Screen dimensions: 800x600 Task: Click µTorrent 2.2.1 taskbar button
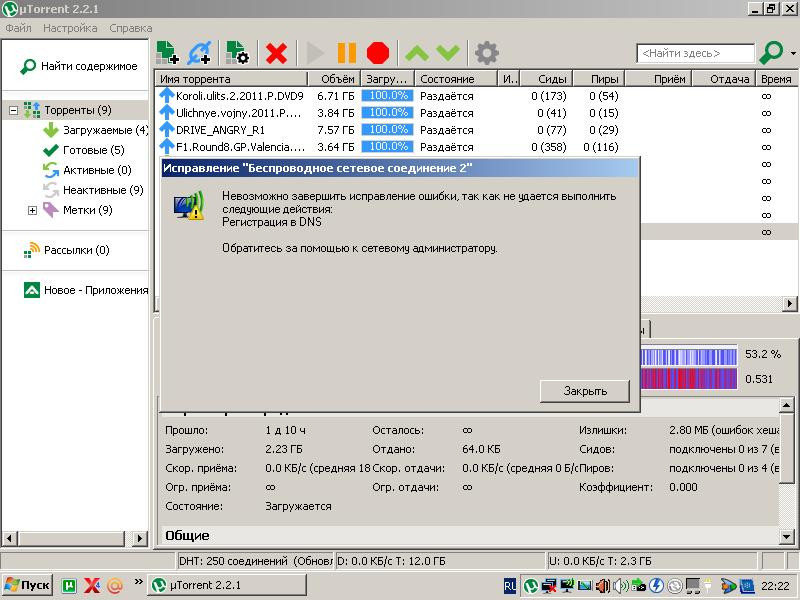[x=227, y=585]
